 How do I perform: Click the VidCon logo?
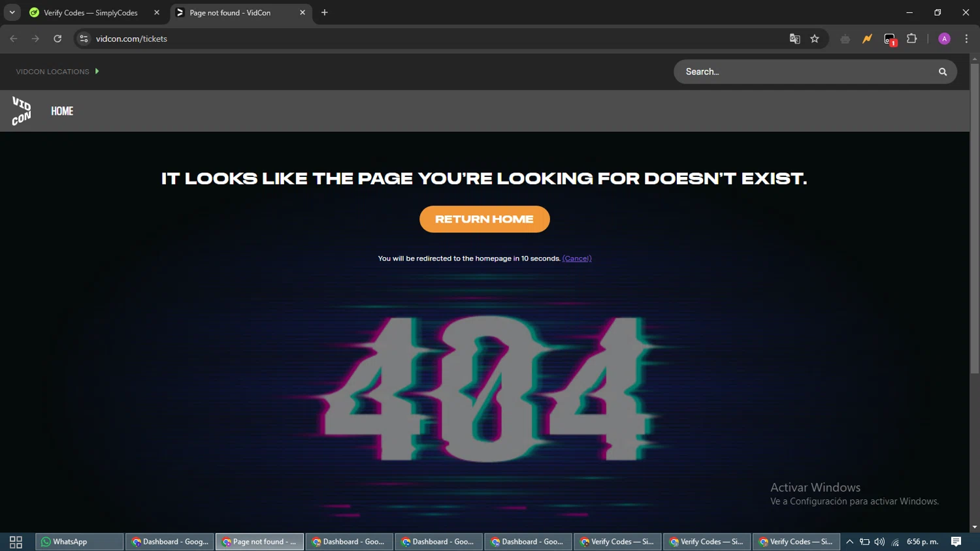click(x=22, y=111)
